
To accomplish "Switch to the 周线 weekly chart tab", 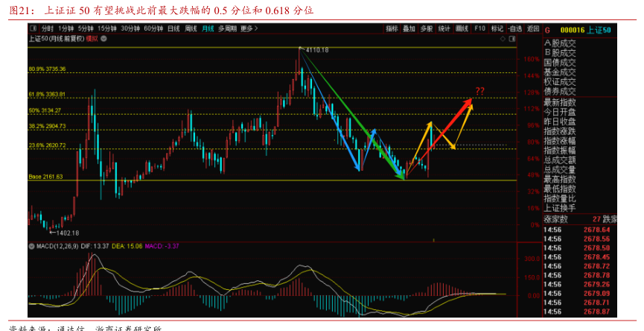I will pyautogui.click(x=191, y=28).
